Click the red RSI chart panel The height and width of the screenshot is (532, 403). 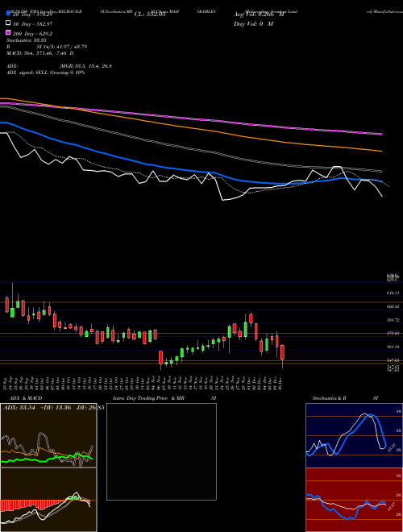pos(354,500)
